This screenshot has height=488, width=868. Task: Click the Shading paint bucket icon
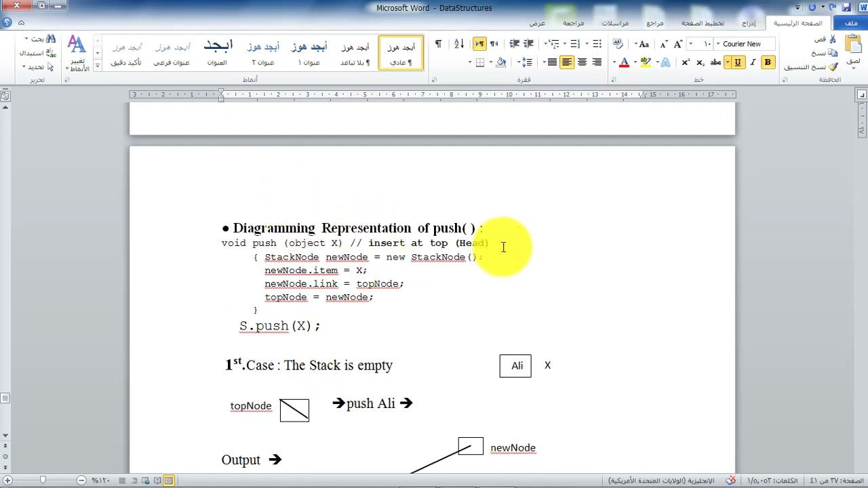coord(502,62)
